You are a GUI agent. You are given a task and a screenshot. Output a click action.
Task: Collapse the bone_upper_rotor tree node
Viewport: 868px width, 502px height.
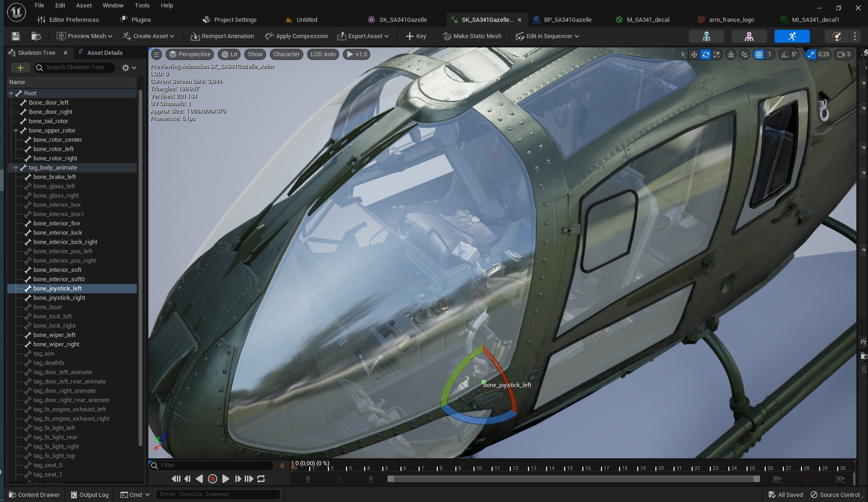tap(16, 131)
